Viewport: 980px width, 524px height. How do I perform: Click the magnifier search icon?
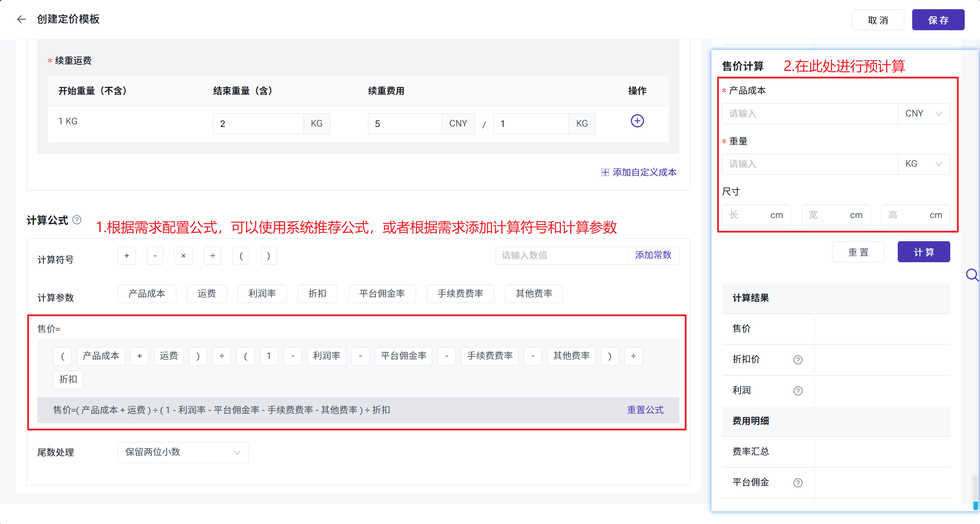pos(972,275)
